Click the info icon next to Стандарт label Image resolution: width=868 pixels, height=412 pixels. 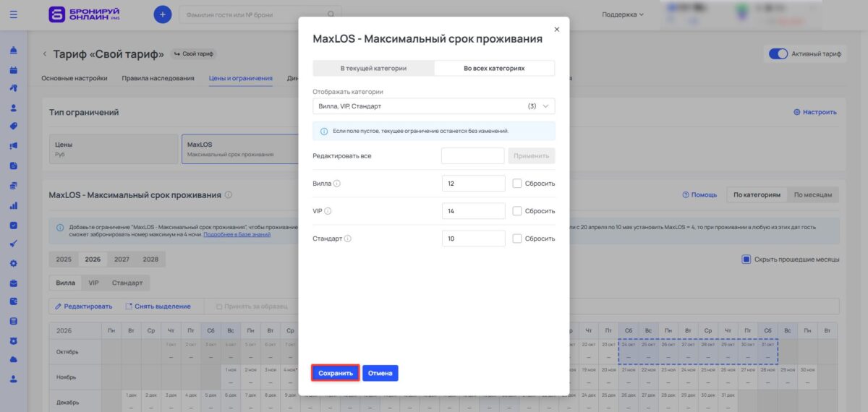tap(348, 239)
